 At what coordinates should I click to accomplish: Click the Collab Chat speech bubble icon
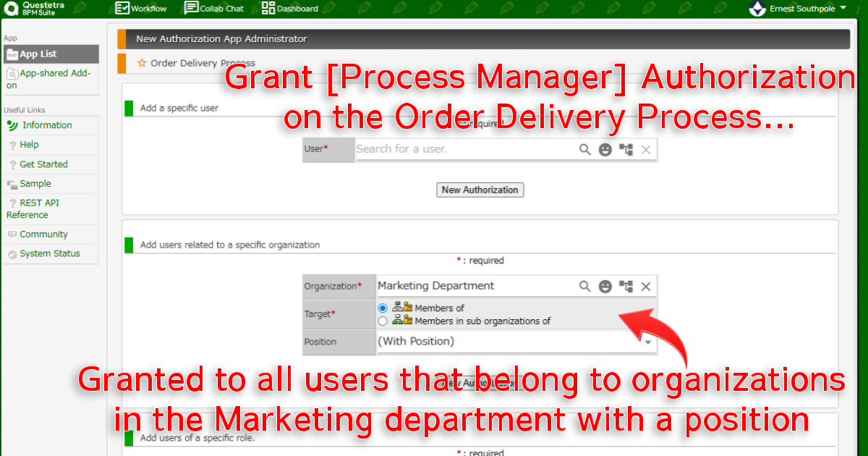[191, 9]
